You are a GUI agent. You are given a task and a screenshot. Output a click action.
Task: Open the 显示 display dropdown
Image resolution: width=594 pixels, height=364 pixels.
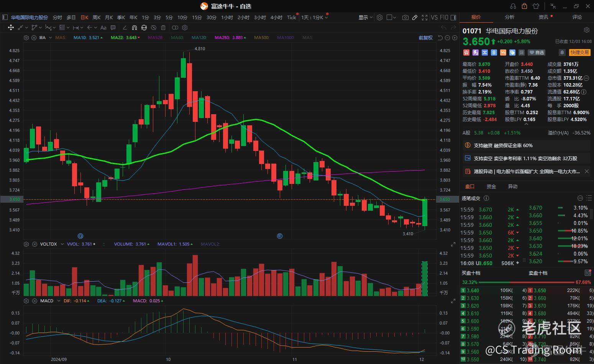[x=365, y=17]
